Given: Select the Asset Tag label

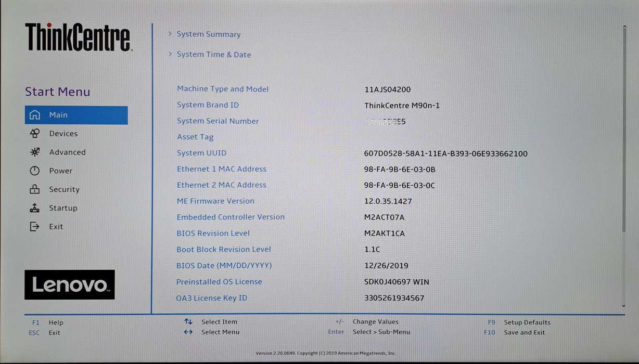Looking at the screenshot, I should [195, 137].
